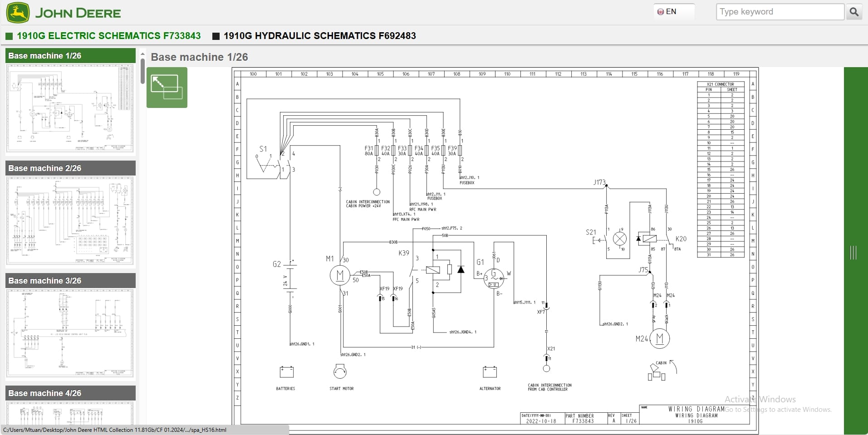This screenshot has width=868, height=435.
Task: Switch to 1910G Hydraulic Schematics F692483 tab
Action: click(319, 35)
